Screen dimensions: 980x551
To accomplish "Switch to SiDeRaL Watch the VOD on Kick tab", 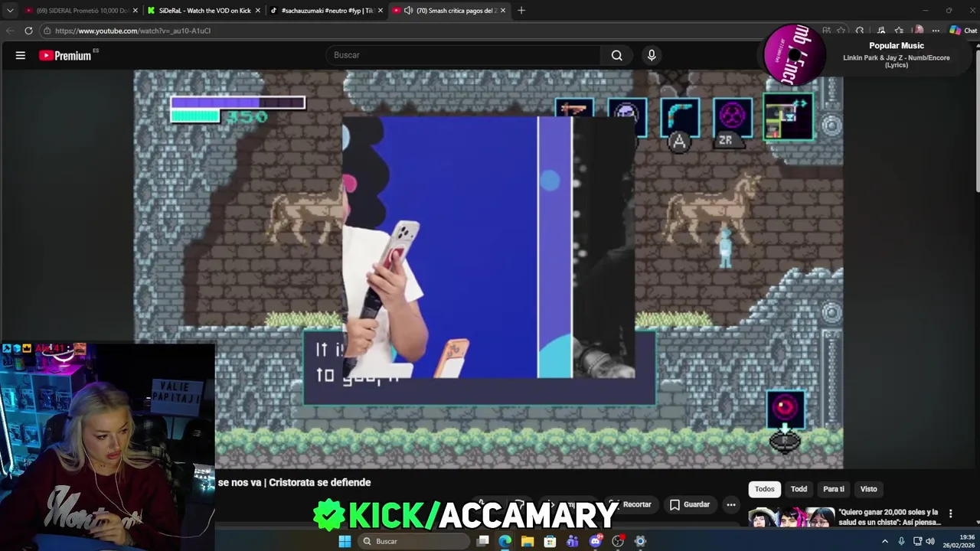I will 204,11.
